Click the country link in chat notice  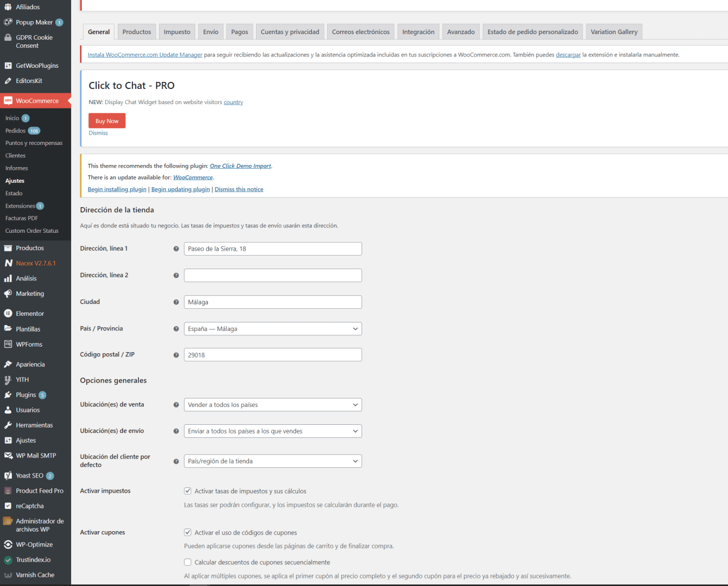233,102
